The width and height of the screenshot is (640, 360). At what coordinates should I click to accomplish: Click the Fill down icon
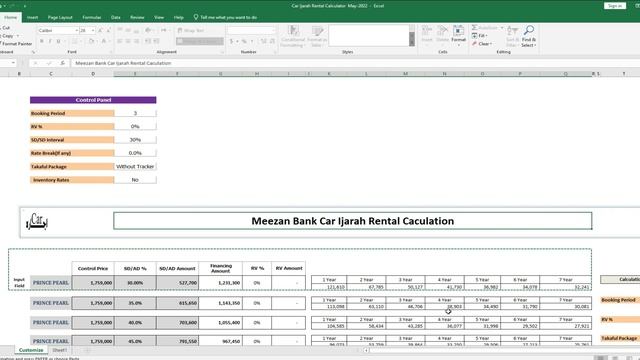coord(475,36)
